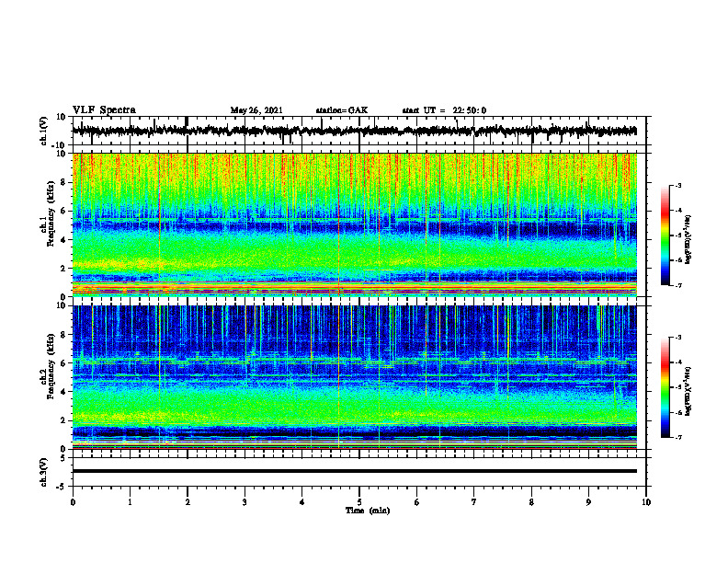Click the "4" tick on the time axis
728x563 pixels.
coord(302,502)
